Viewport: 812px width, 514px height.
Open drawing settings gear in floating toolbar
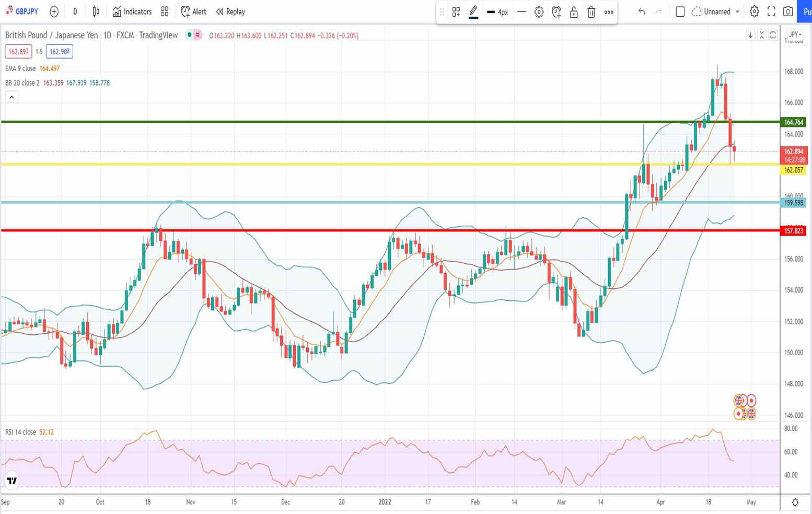[539, 12]
